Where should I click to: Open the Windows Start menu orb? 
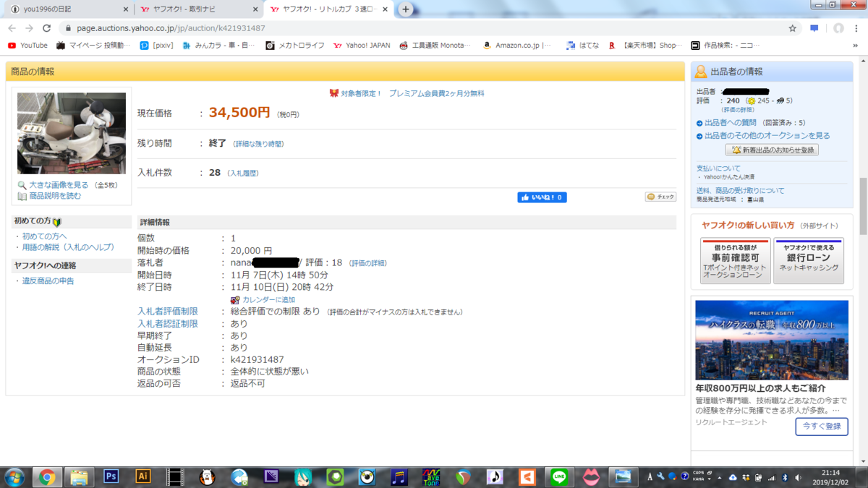pyautogui.click(x=14, y=477)
